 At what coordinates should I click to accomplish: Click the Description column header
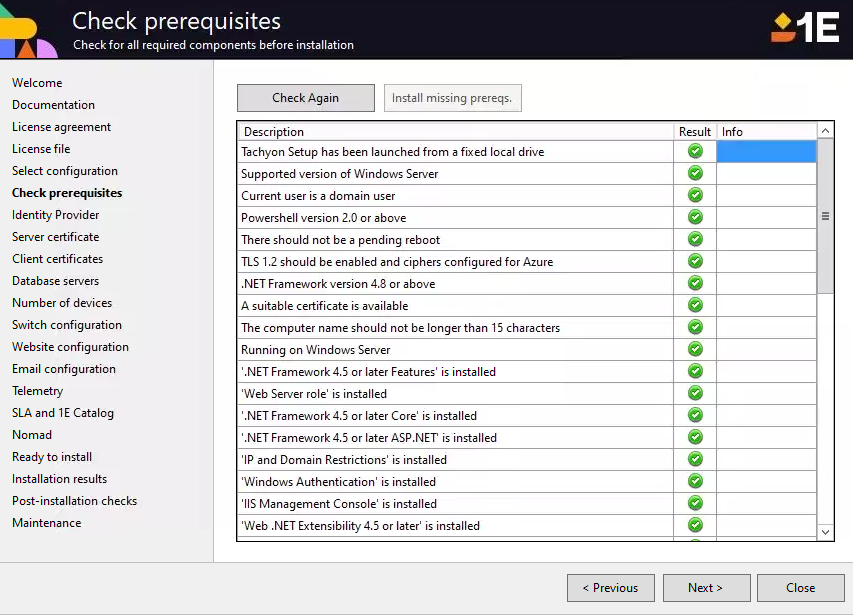pos(455,132)
